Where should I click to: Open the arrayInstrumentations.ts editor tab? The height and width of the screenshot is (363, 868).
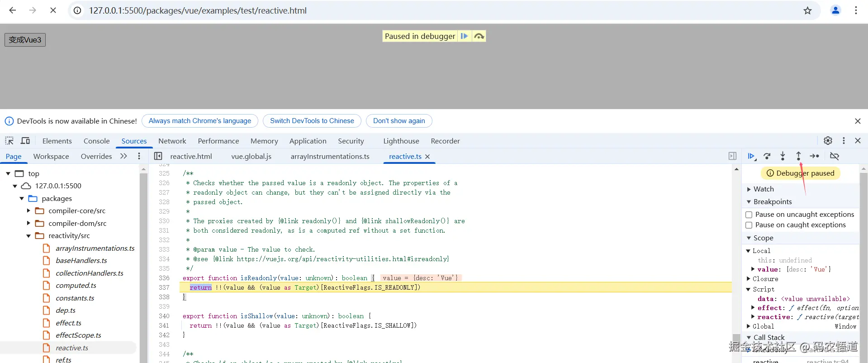pyautogui.click(x=330, y=157)
